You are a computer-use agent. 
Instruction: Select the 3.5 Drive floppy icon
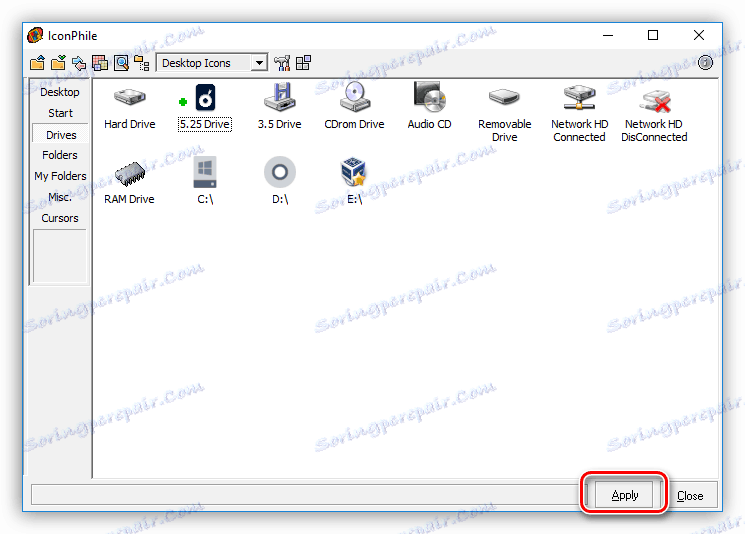[x=280, y=97]
